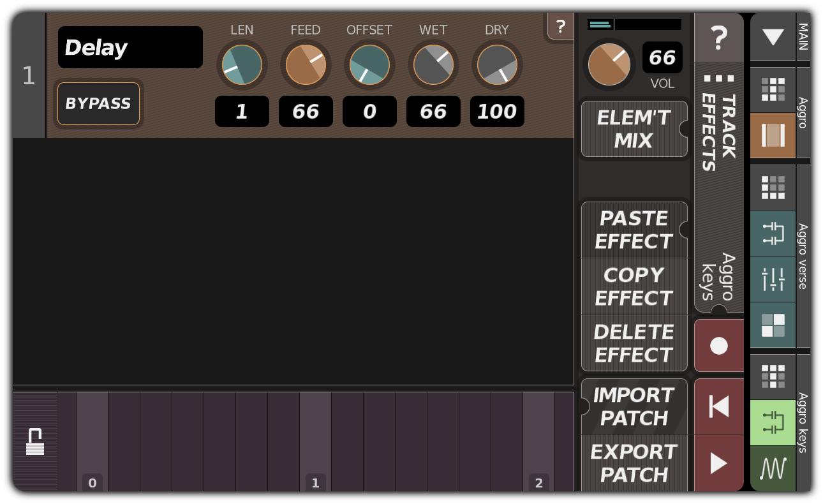This screenshot has height=504, width=823.
Task: Adjust the WET knob of the Delay
Action: [x=433, y=64]
